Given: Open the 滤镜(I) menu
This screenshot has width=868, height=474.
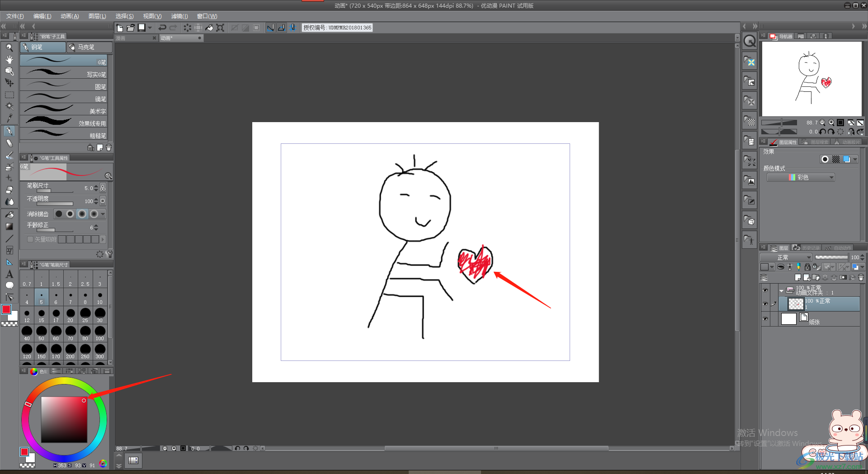Looking at the screenshot, I should 179,16.
